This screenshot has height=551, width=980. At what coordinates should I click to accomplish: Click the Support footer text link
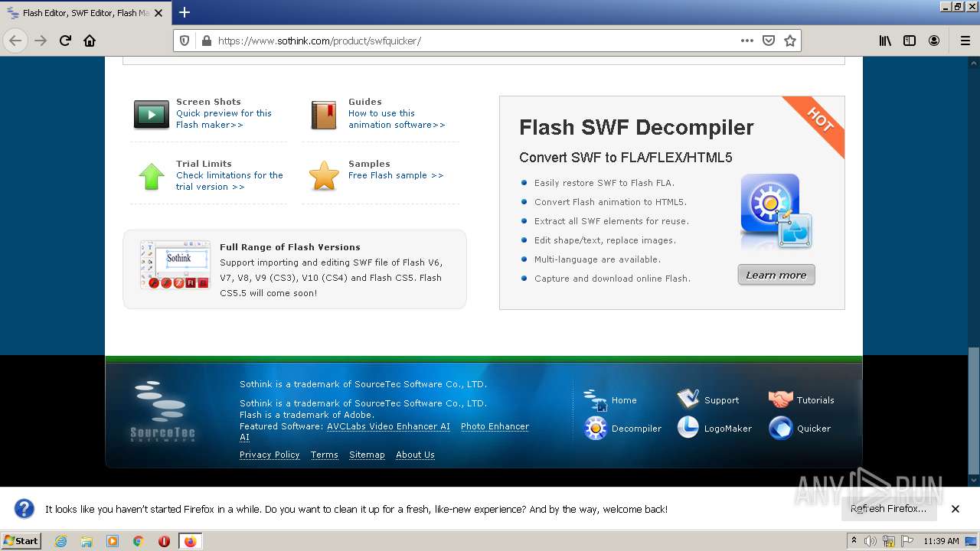[x=721, y=399]
